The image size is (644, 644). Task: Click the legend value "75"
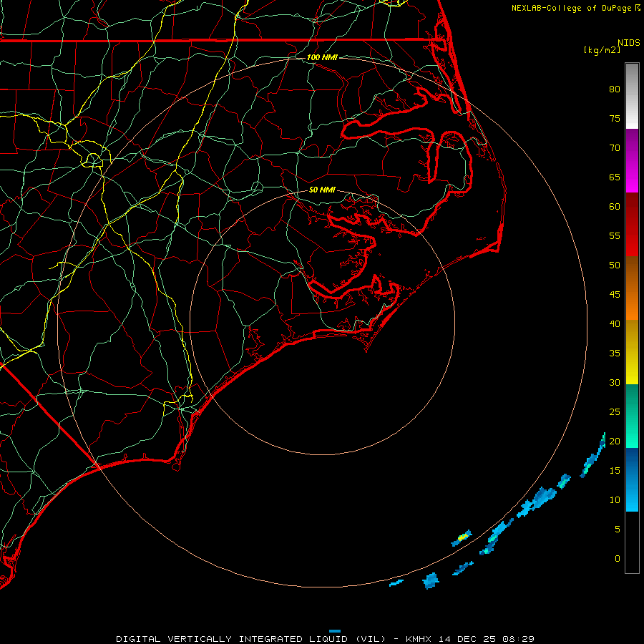click(x=615, y=119)
